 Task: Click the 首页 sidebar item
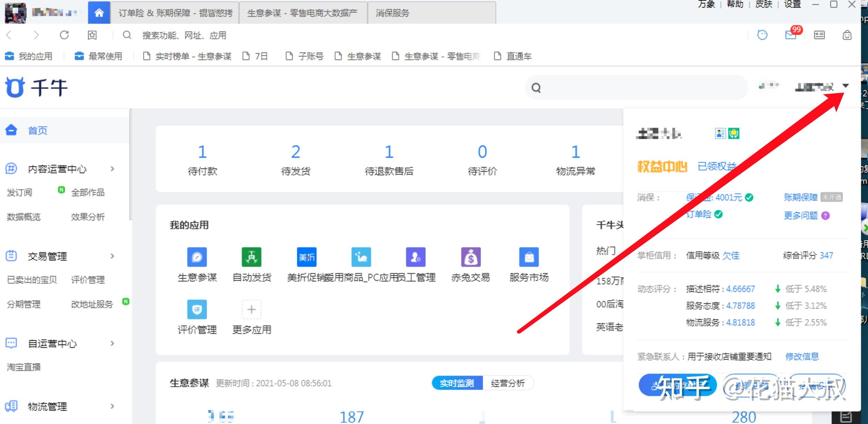(65, 130)
